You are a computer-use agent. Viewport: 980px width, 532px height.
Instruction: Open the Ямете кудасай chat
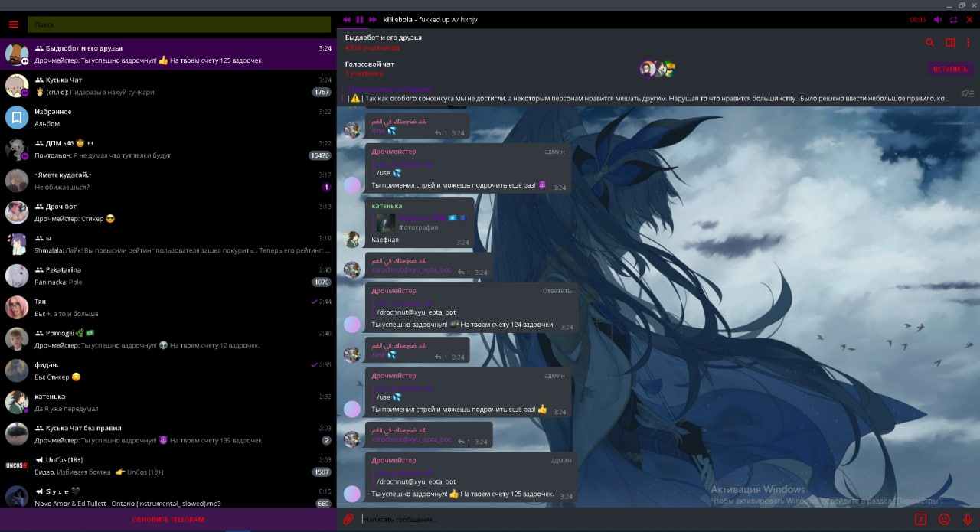click(x=168, y=181)
